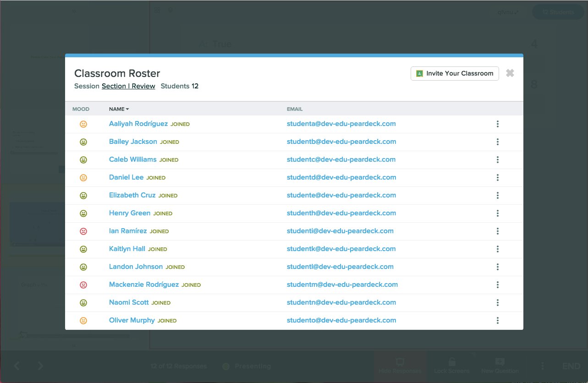
Task: Close the Classroom Roster dialog
Action: click(510, 73)
